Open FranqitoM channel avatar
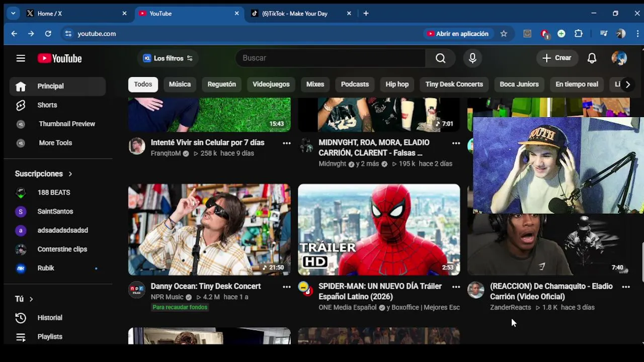 (136, 146)
